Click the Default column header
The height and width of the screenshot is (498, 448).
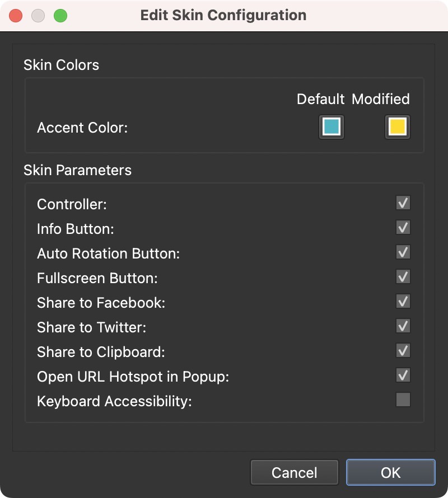coord(320,99)
